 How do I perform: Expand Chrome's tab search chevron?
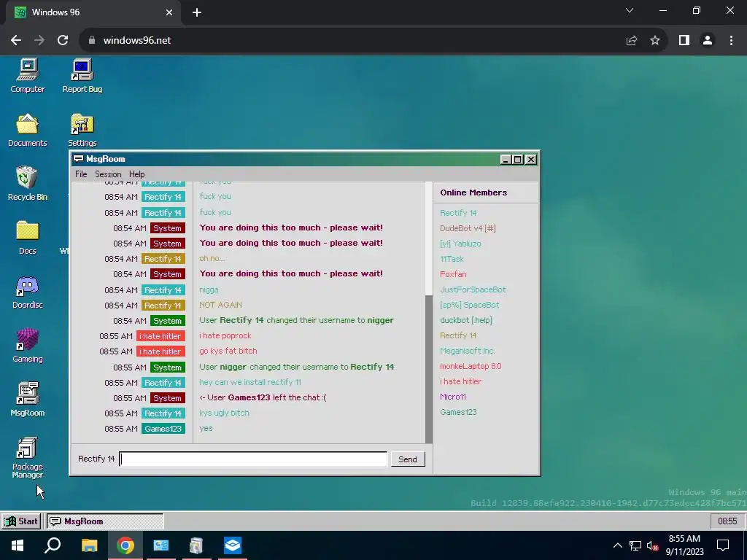[630, 10]
